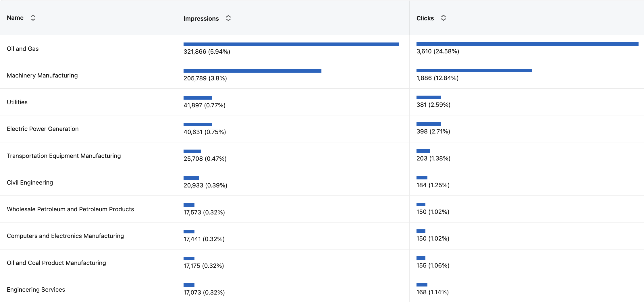Click Computers and Electronics Manufacturing entry
The image size is (644, 302).
(x=65, y=236)
